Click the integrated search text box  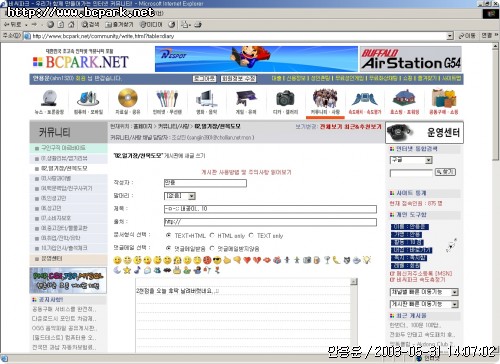pyautogui.click(x=411, y=172)
